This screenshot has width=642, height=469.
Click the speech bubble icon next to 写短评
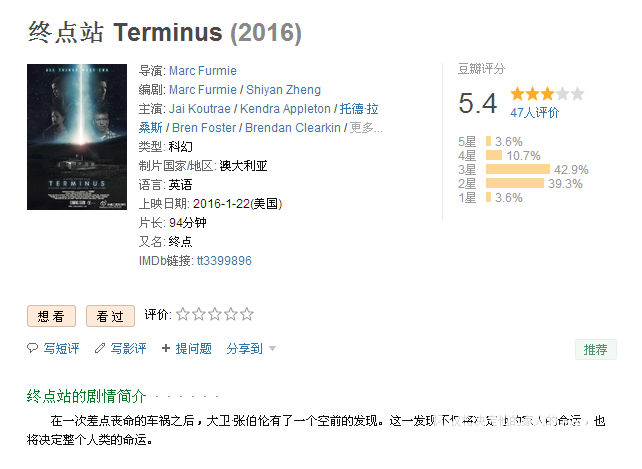click(32, 348)
